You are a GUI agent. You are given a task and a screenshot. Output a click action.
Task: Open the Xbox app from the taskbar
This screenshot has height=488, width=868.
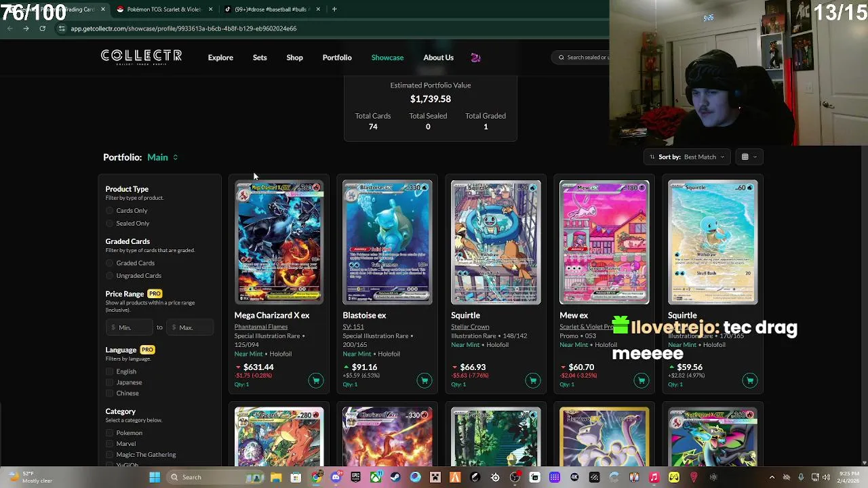[375, 477]
